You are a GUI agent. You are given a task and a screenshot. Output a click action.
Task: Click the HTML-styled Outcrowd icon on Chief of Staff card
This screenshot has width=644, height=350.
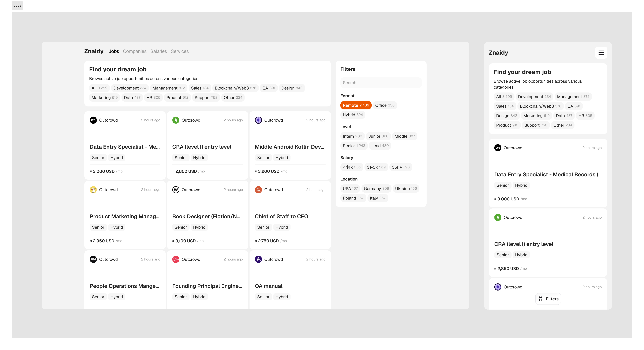point(258,190)
